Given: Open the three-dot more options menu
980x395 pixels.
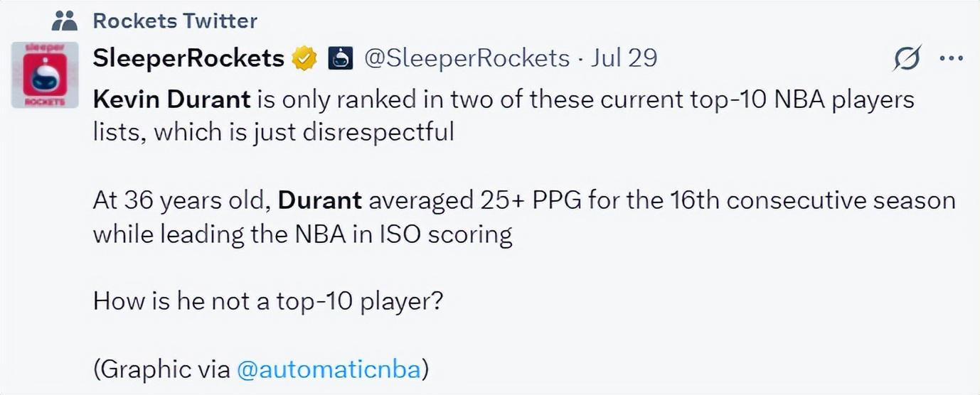Looking at the screenshot, I should [951, 59].
